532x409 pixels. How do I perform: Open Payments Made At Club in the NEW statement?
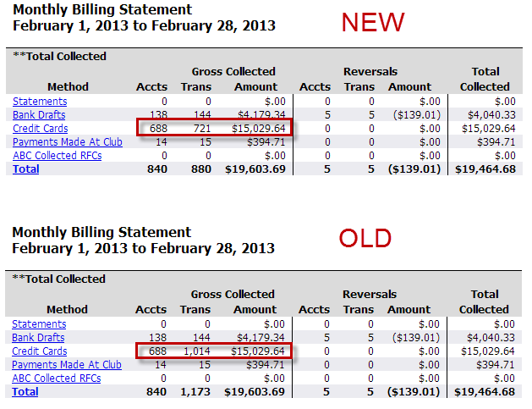point(67,142)
